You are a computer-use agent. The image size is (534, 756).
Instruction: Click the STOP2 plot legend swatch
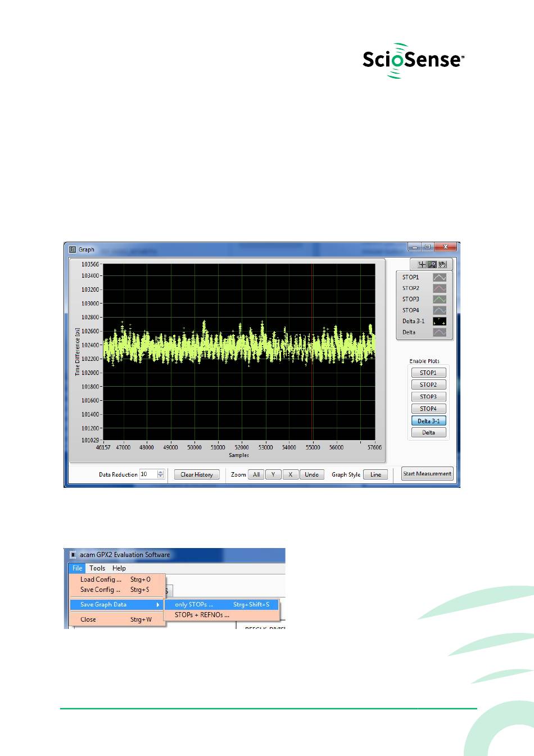coord(439,288)
